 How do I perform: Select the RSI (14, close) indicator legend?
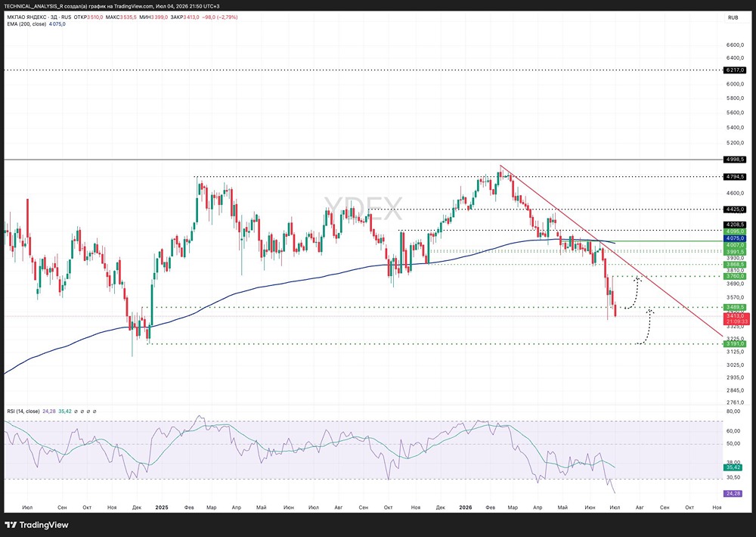coord(23,411)
